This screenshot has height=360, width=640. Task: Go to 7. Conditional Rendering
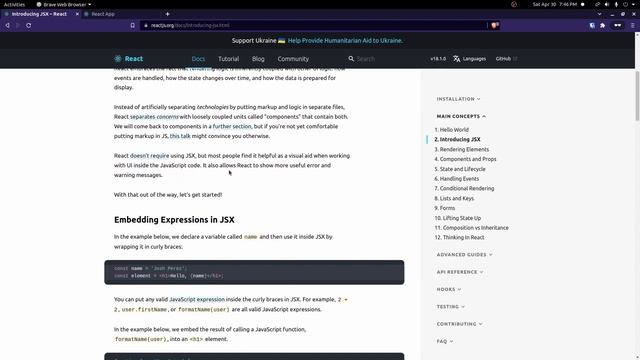464,189
